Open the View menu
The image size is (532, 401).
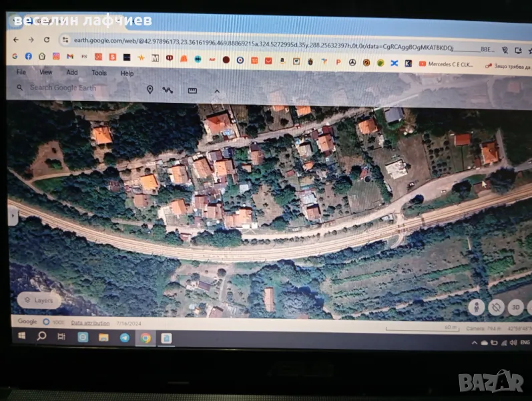[45, 72]
